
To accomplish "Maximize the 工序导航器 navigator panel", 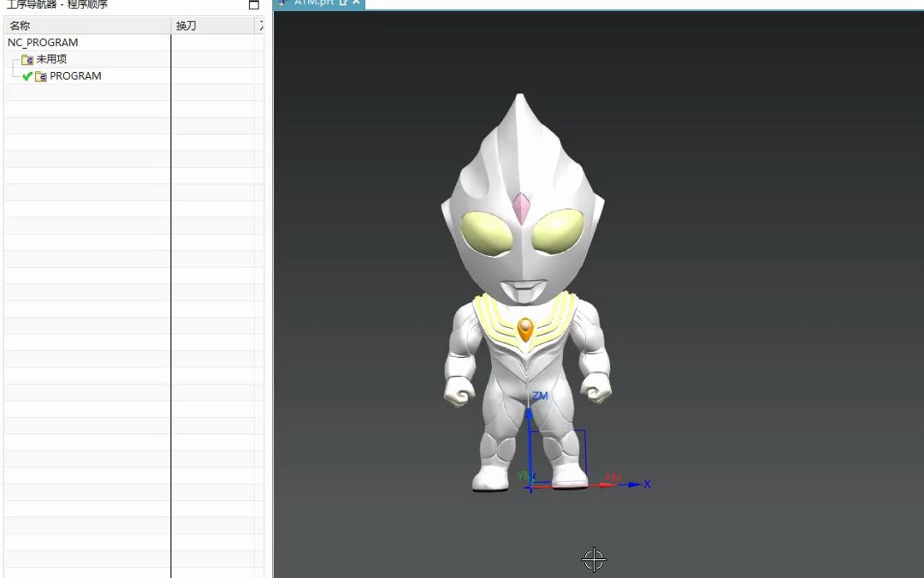I will click(254, 5).
